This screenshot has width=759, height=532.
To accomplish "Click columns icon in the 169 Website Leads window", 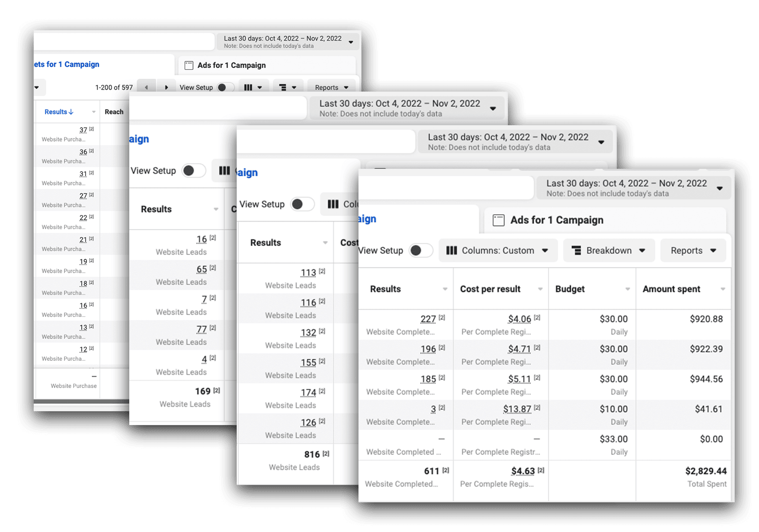I will click(x=224, y=171).
